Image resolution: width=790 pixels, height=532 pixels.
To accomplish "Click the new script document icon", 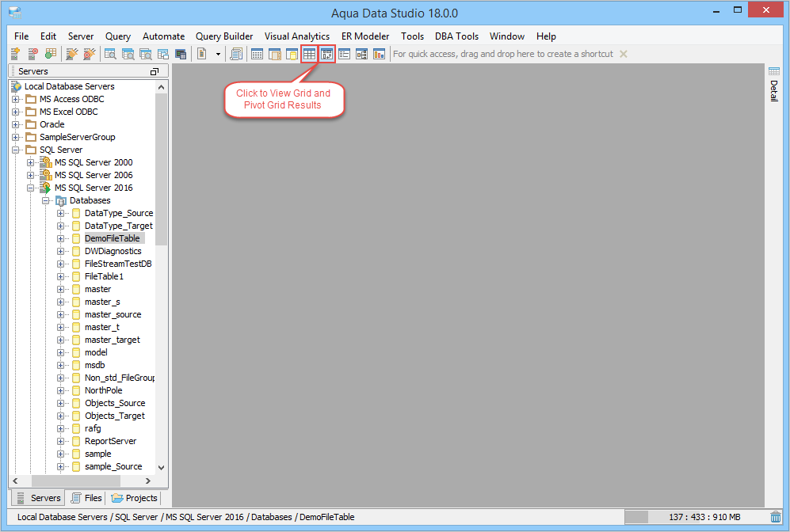I will [x=202, y=54].
